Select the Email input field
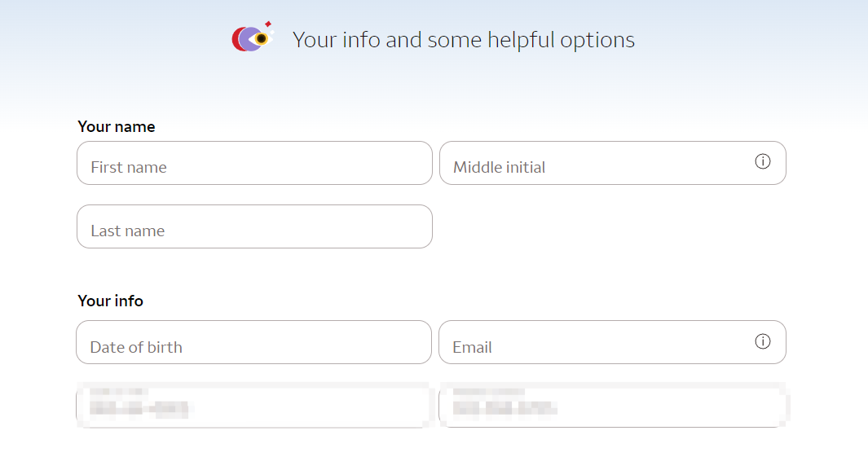Image resolution: width=868 pixels, height=457 pixels. (612, 342)
